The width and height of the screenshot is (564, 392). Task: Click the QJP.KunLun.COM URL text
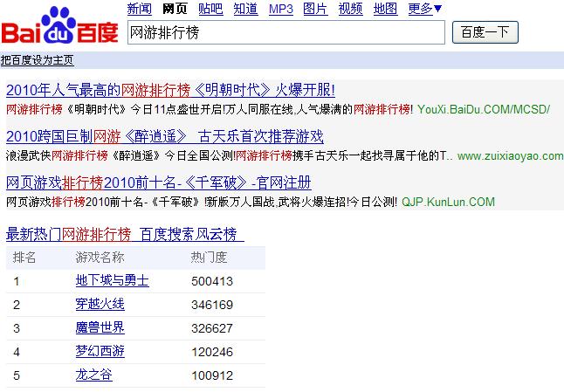pyautogui.click(x=448, y=202)
